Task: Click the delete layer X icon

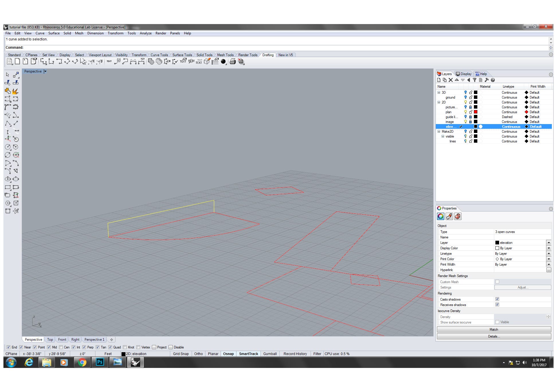Action: coord(451,80)
